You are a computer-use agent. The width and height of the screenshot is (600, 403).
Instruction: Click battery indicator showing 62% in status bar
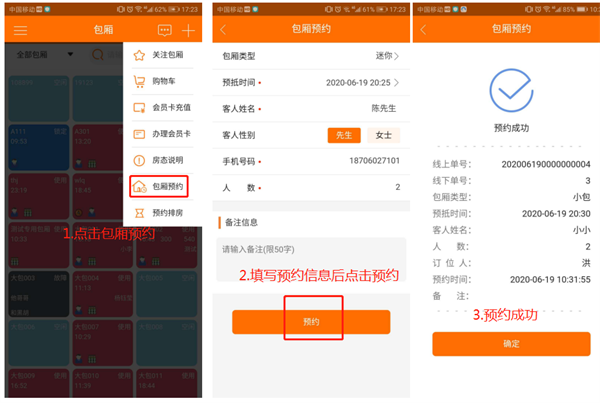173,9
